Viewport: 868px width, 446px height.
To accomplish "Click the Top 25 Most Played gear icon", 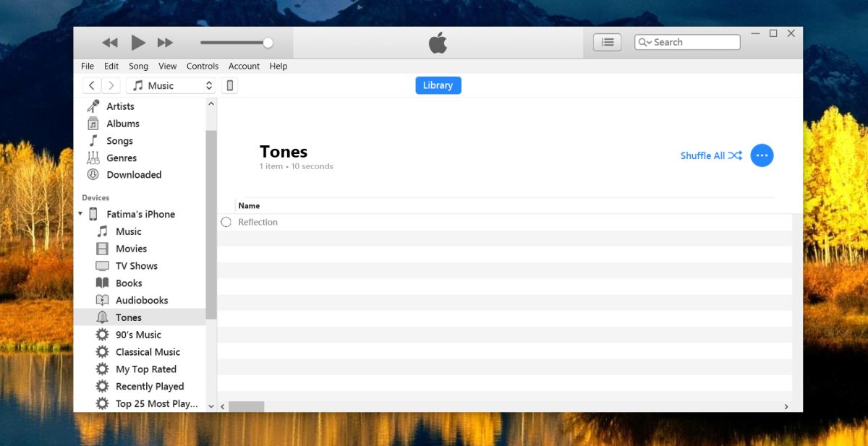I will tap(102, 404).
